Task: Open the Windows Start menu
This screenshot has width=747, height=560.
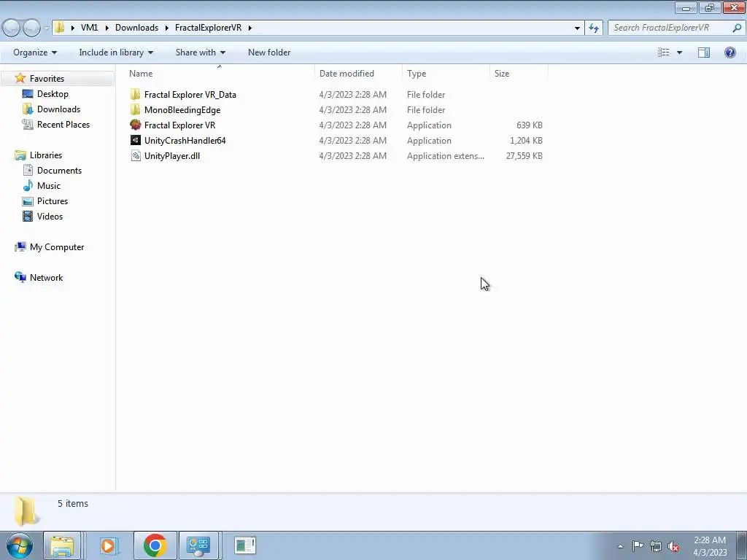Action: click(20, 545)
